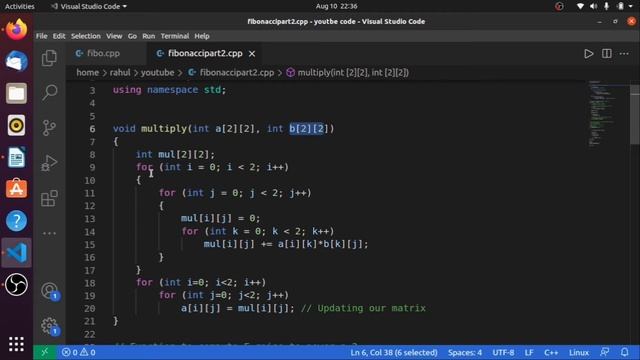Launch Firefox from the dock

pyautogui.click(x=16, y=29)
